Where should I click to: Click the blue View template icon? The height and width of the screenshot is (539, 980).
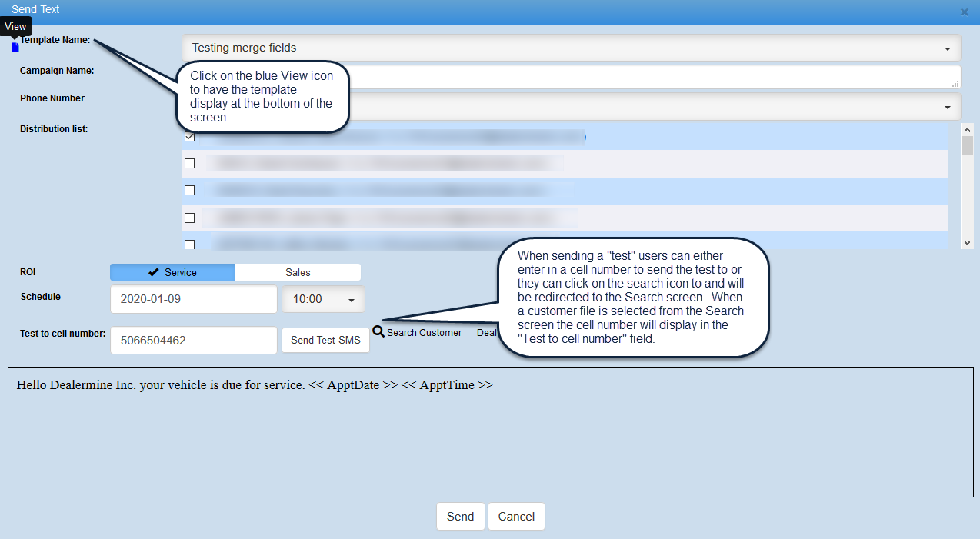[x=15, y=48]
